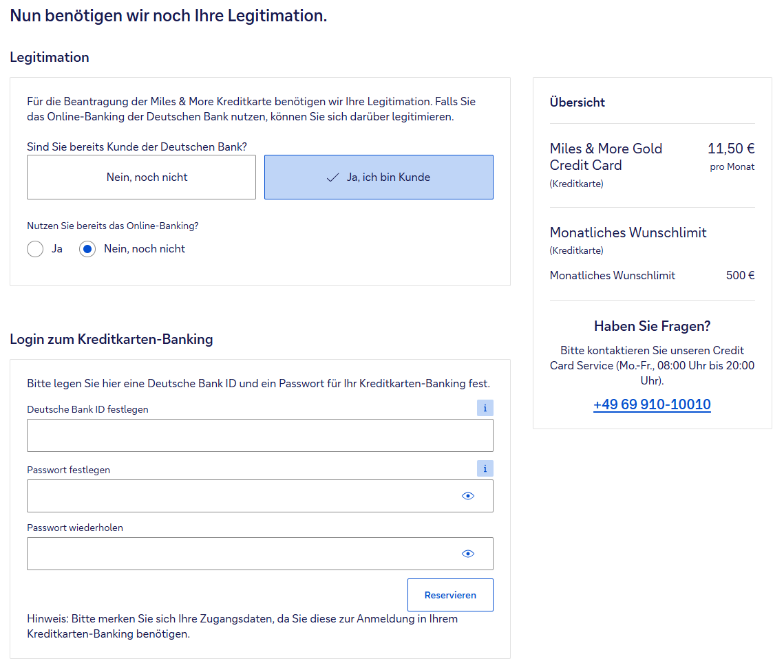The width and height of the screenshot is (784, 672).
Task: Click info icon beside Passwort festlegen
Action: click(485, 469)
